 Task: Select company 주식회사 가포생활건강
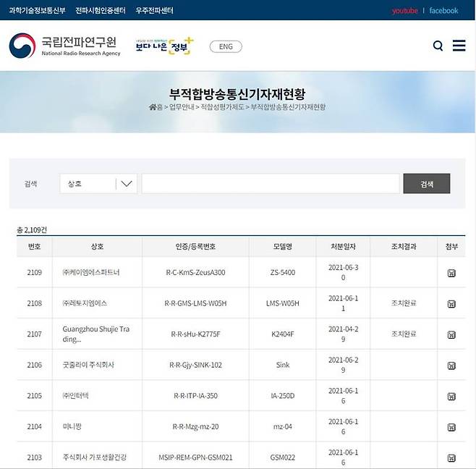95,457
